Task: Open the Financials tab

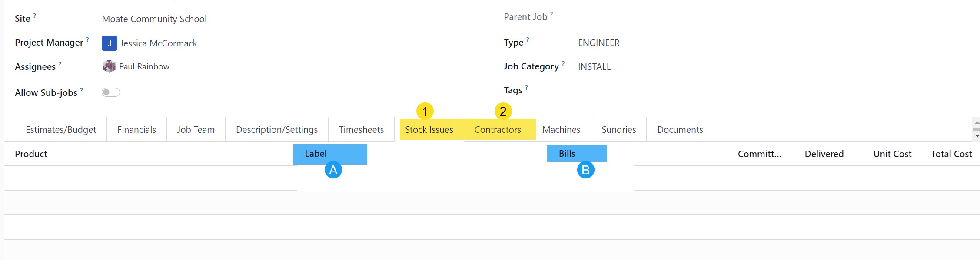Action: click(136, 130)
